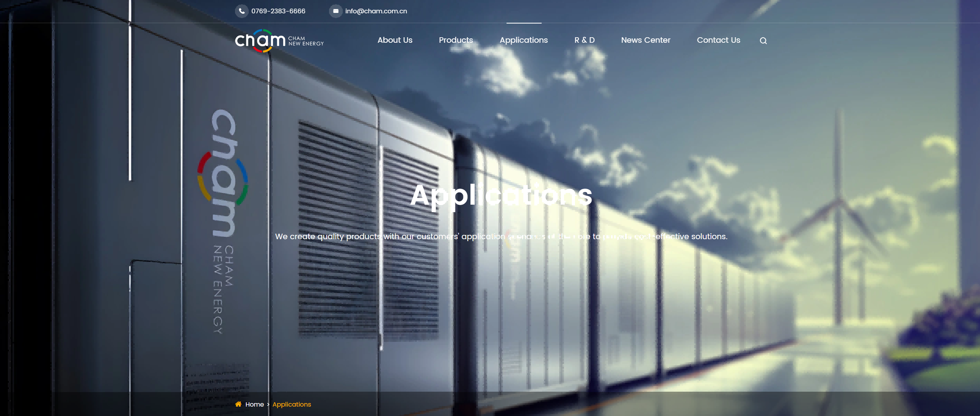Image resolution: width=980 pixels, height=416 pixels.
Task: Open the About Us menu
Action: coord(395,40)
